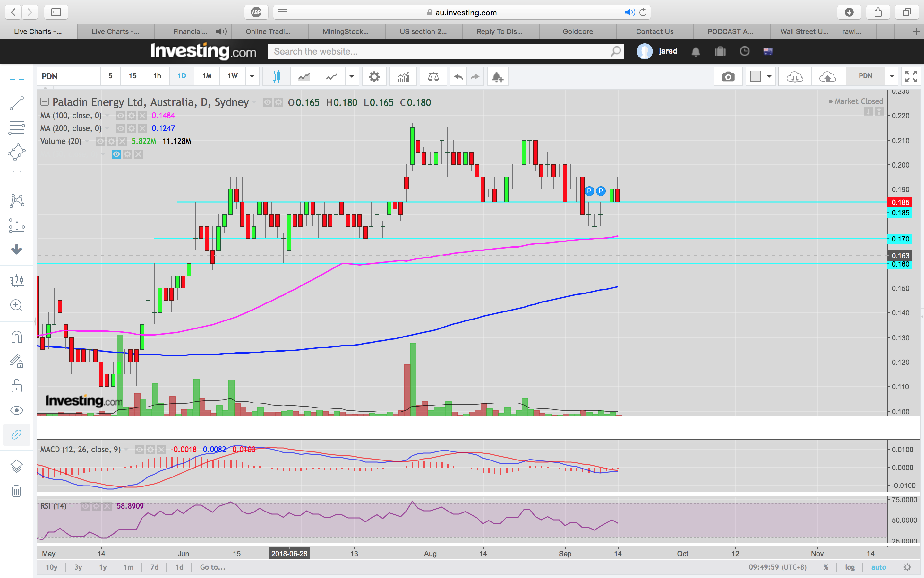Undo the last chart action
Viewport: 924px width, 578px height.
coord(458,76)
